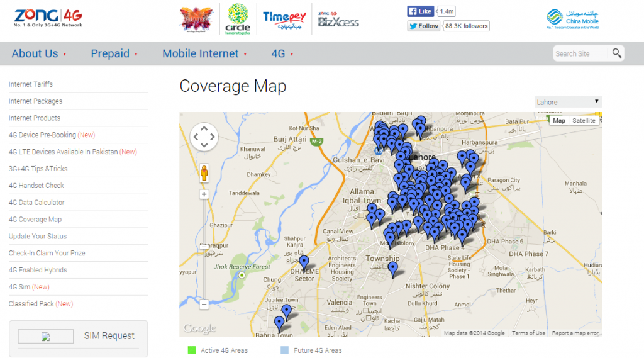Open 4G Enabled Hybrids link
This screenshot has width=644, height=358.
point(38,270)
